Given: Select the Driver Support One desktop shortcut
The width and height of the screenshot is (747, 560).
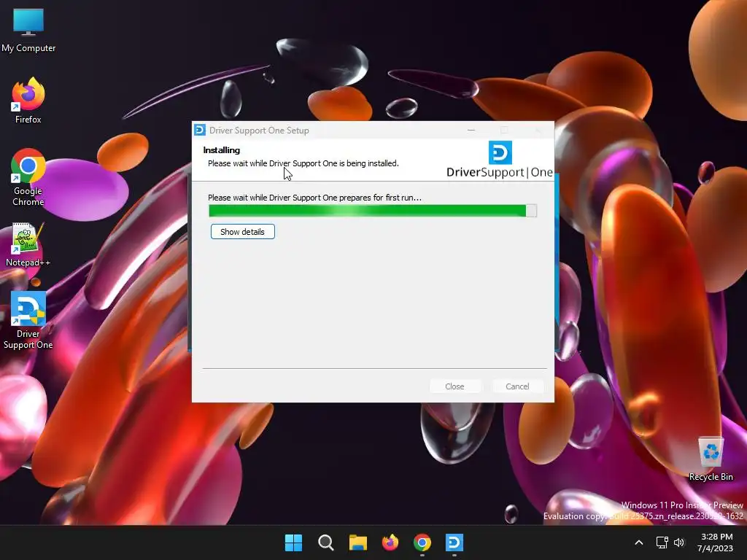Looking at the screenshot, I should [28, 321].
